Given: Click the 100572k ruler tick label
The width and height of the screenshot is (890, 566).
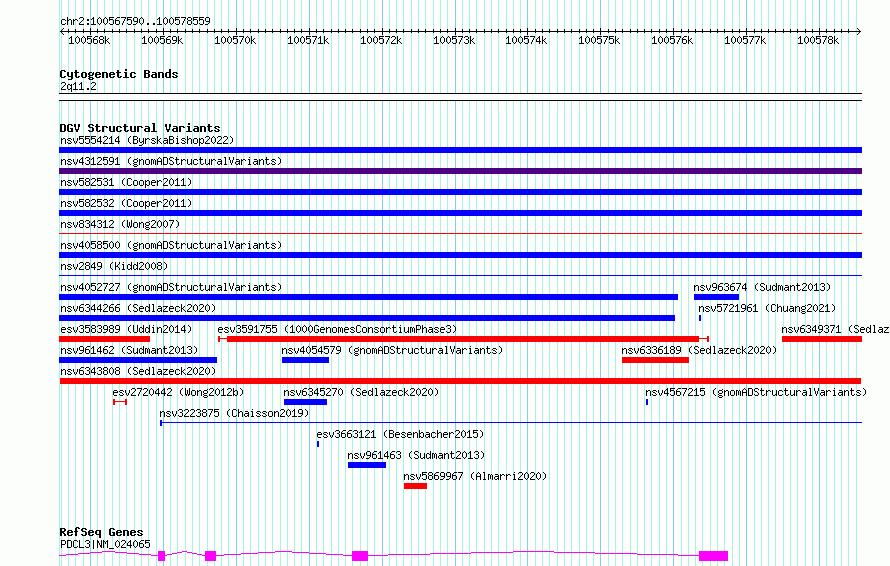Looking at the screenshot, I should 381,40.
